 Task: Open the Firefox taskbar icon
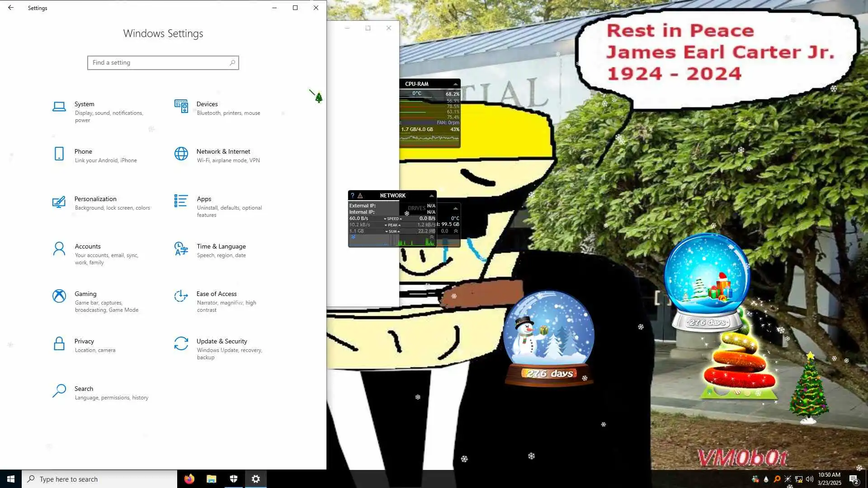point(189,479)
